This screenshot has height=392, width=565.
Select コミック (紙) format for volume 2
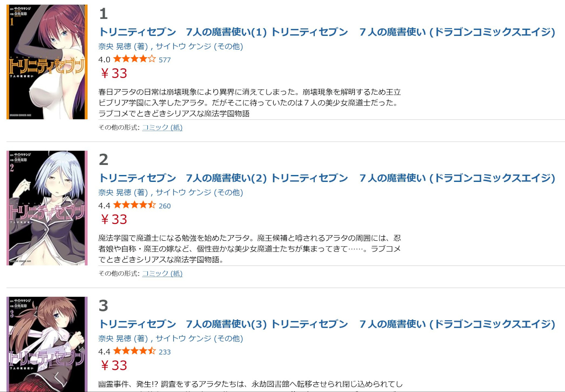pos(162,273)
